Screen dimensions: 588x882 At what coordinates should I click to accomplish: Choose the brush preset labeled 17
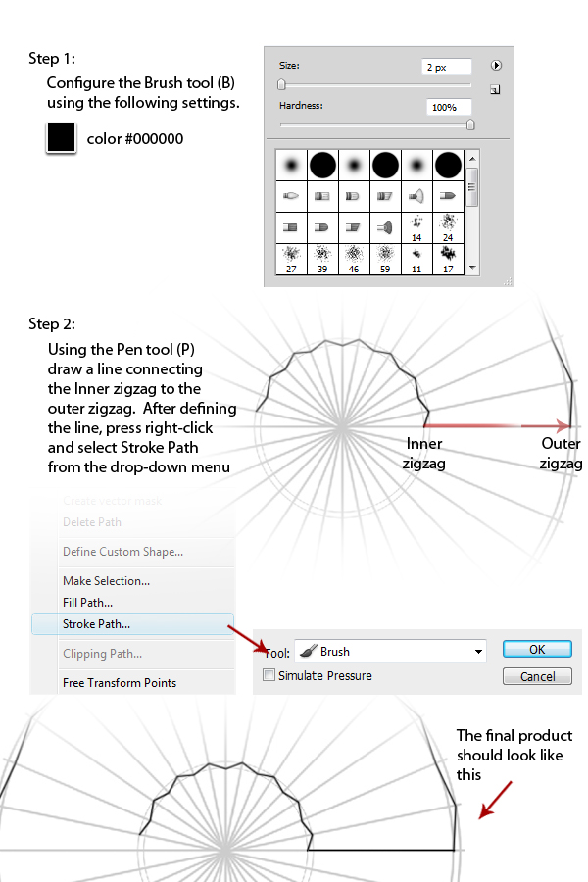click(447, 258)
